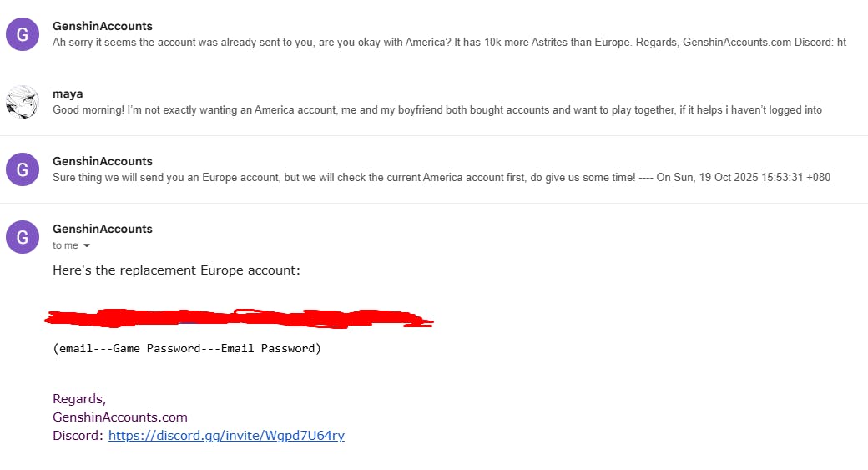Click maya's manga profile picture
This screenshot has height=470, width=868.
click(23, 102)
